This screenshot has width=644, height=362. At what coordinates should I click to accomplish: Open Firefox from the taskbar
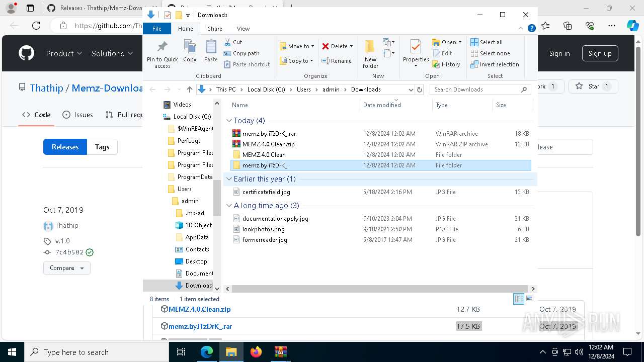256,352
